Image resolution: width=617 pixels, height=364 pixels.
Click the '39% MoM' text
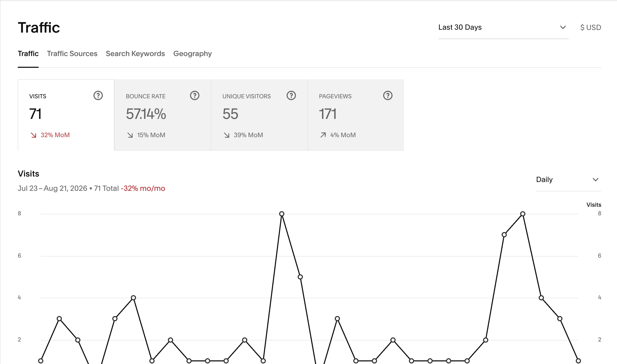(248, 135)
